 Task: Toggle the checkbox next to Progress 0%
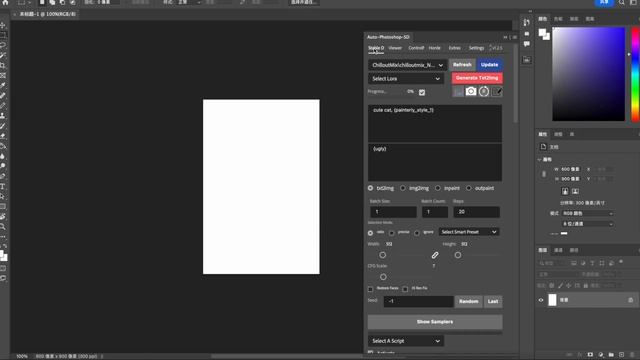point(422,92)
